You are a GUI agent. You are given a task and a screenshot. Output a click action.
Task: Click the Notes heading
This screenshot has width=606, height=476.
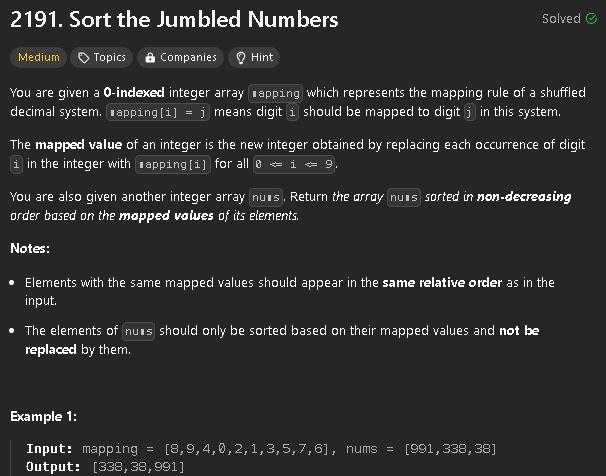click(x=30, y=248)
